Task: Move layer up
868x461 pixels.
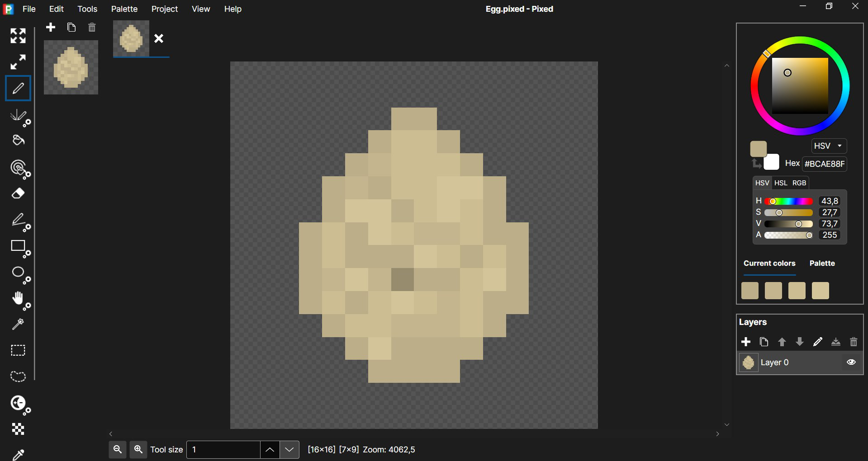Action: tap(782, 342)
